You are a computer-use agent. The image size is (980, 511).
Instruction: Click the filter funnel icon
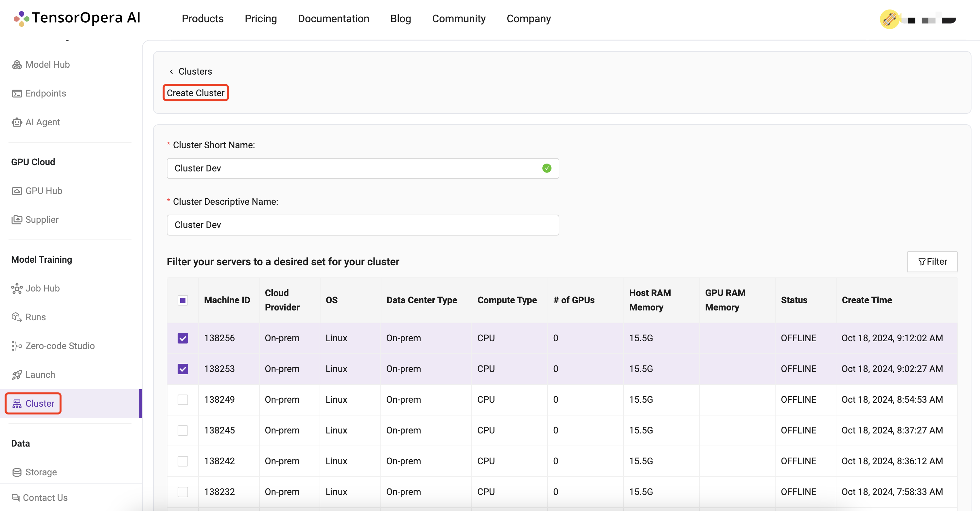point(921,262)
